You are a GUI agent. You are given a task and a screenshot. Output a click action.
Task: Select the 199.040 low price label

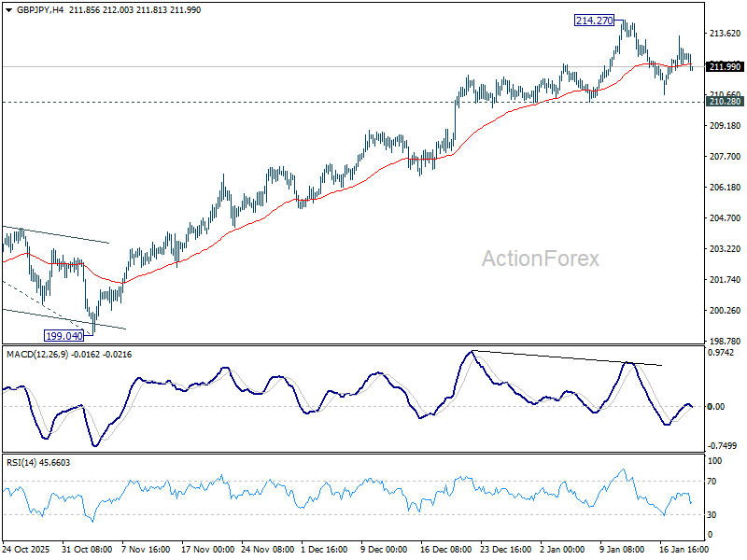(63, 336)
